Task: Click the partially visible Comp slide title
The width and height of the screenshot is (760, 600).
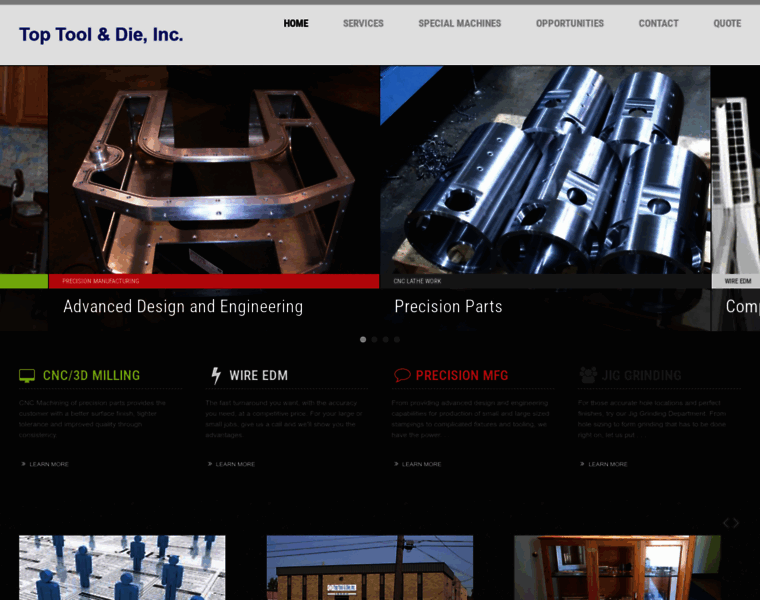Action: point(743,306)
